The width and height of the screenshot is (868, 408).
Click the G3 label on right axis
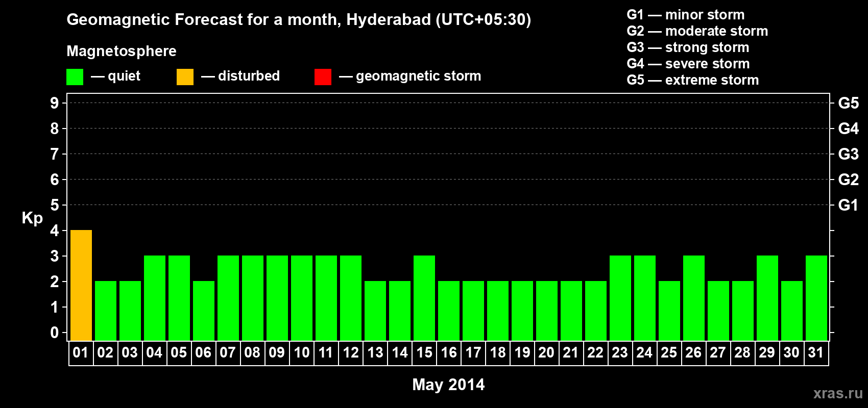pos(848,154)
